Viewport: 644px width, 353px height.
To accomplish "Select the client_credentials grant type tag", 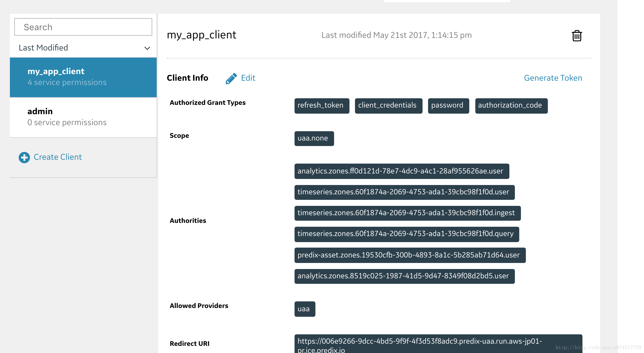I will [x=387, y=105].
